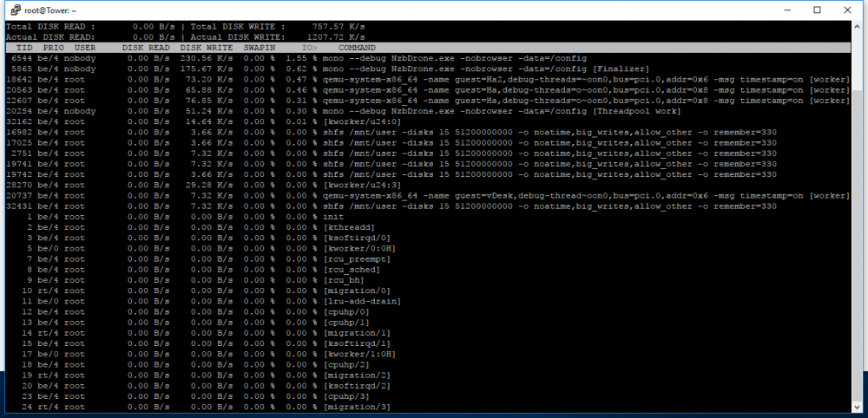Click qemu command with guest=Ha2
The height and width of the screenshot is (418, 868).
(x=586, y=80)
